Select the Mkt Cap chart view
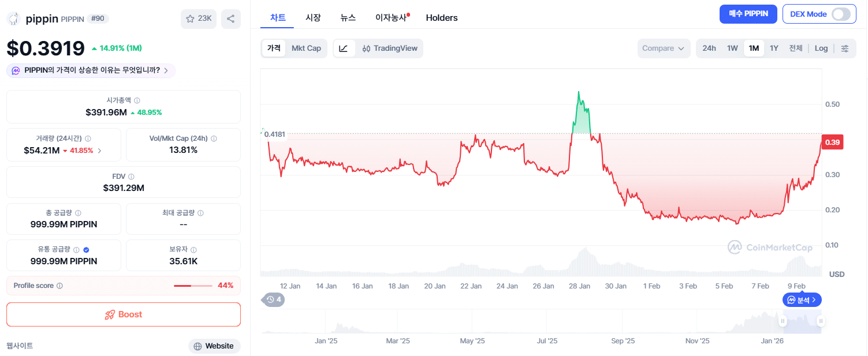This screenshot has height=356, width=868. point(306,48)
